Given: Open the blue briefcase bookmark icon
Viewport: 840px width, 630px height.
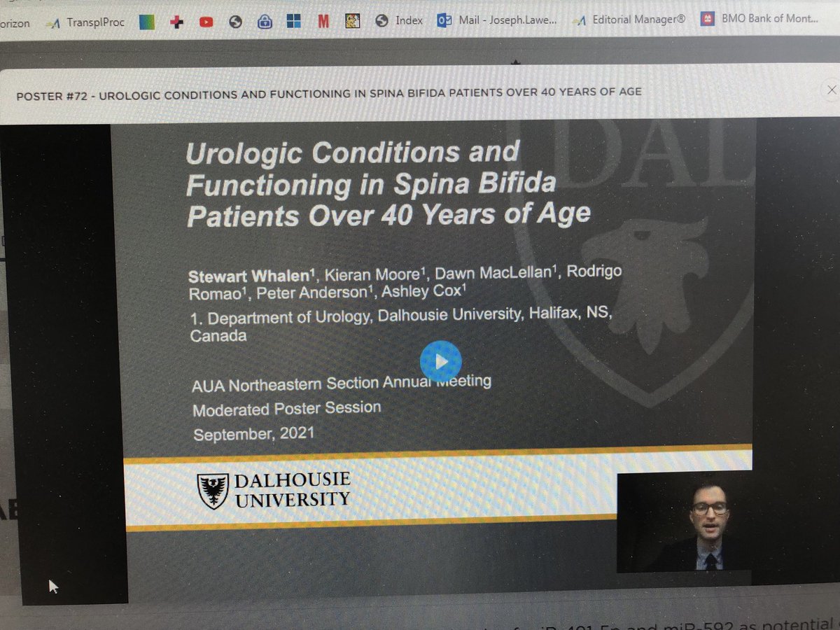Looking at the screenshot, I should (x=265, y=22).
